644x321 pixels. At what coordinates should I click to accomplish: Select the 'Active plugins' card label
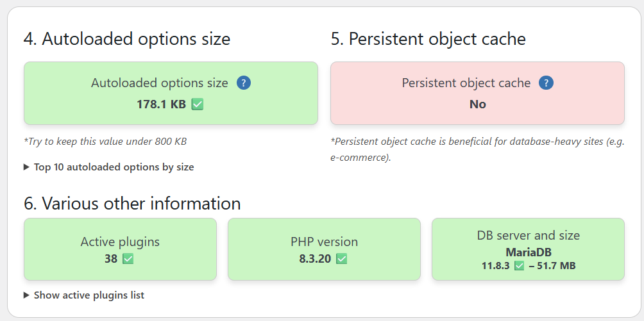point(120,242)
